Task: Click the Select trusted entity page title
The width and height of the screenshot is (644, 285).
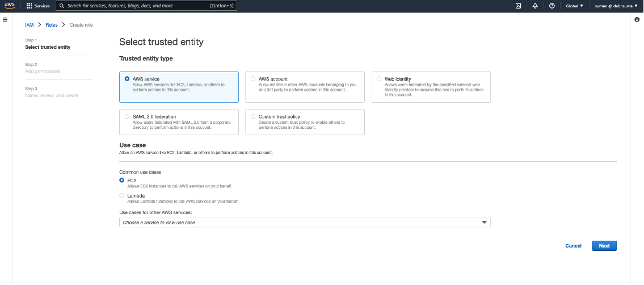Action: click(x=161, y=42)
